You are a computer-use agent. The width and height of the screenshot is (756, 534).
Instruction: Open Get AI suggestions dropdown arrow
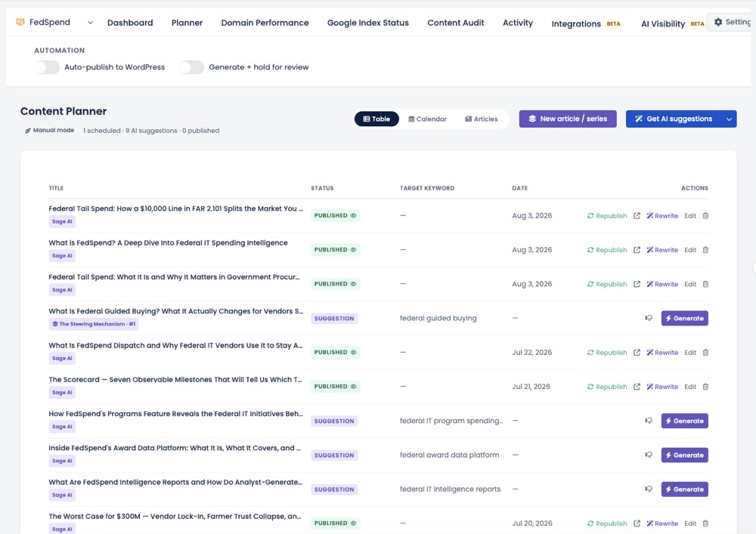[729, 119]
